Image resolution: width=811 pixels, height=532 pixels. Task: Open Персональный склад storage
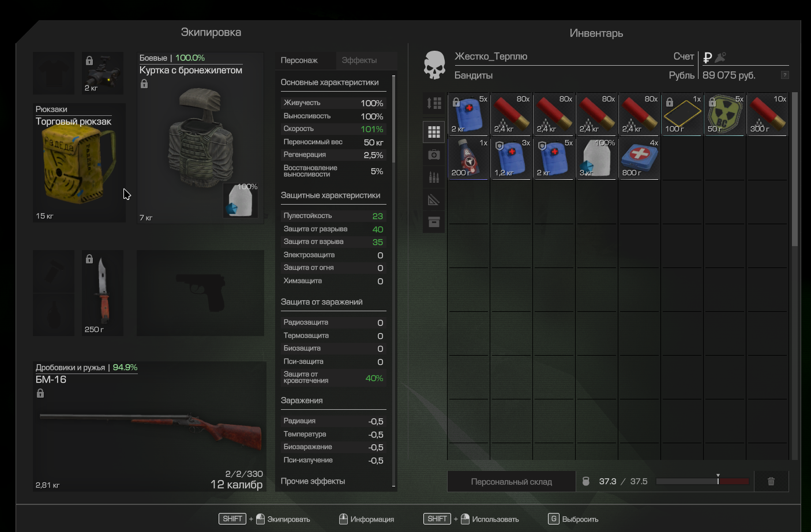511,481
